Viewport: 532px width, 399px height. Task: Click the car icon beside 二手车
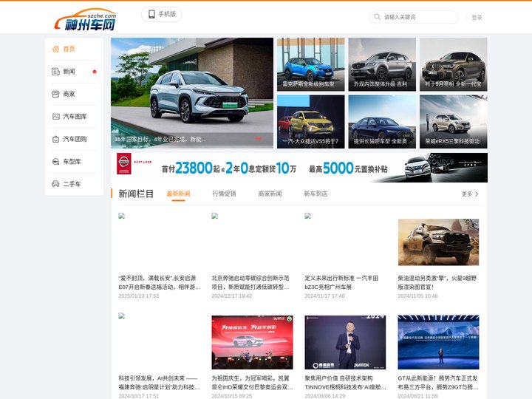(x=55, y=184)
